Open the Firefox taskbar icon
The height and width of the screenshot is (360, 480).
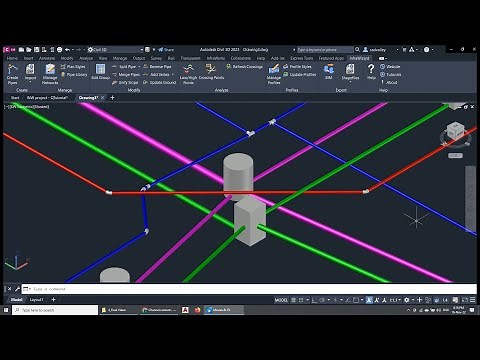click(x=198, y=310)
